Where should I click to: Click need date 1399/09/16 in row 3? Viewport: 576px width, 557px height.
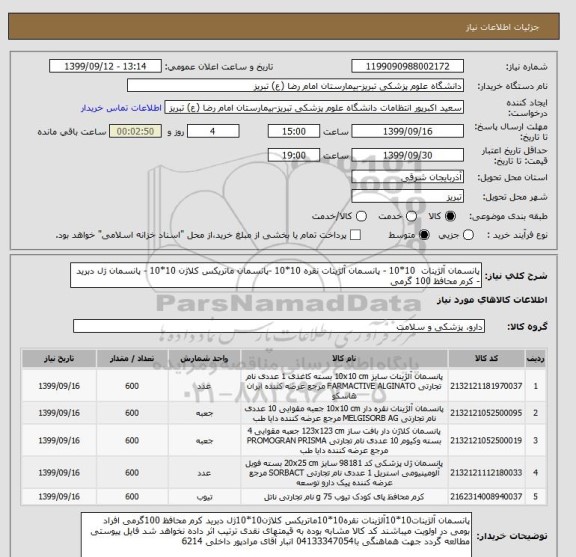coord(59,441)
